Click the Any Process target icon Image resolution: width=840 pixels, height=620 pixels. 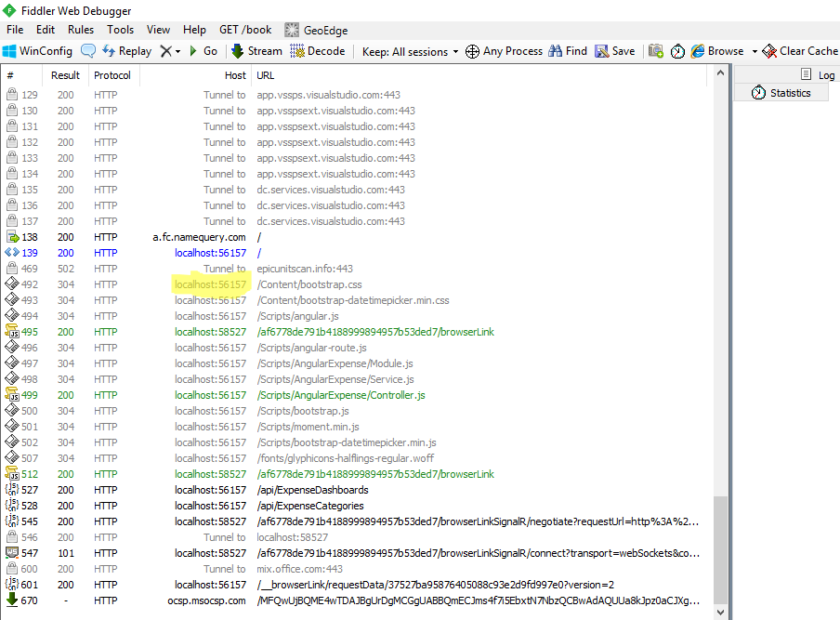click(472, 51)
